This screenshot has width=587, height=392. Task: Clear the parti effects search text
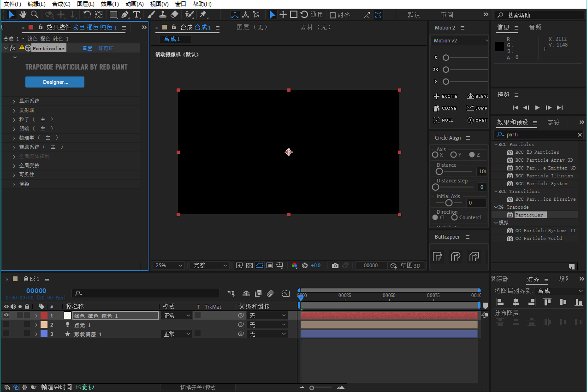click(x=580, y=135)
